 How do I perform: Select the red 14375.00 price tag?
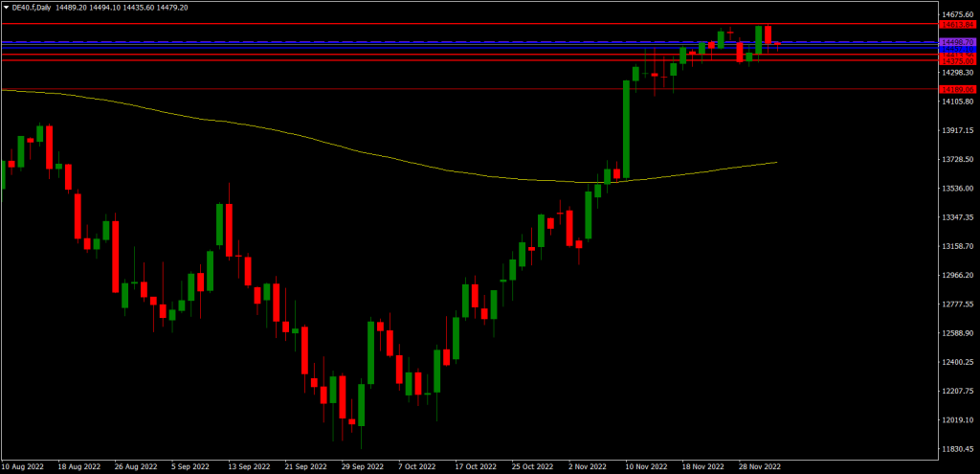(956, 61)
